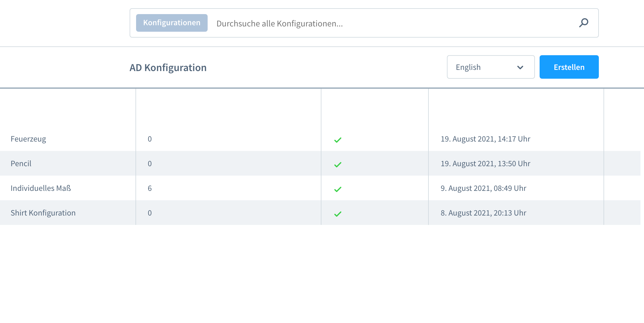Click the value 0 in Feuerzeug row
Screen dimensions: 644x323
click(150, 139)
